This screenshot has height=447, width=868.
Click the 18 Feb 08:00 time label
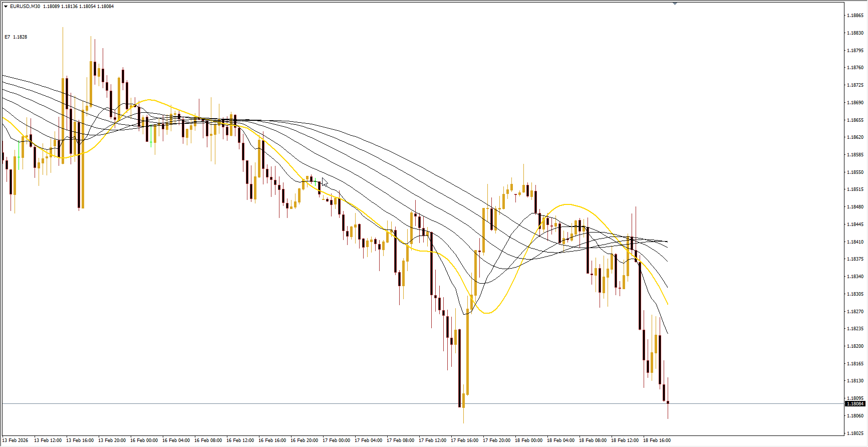pyautogui.click(x=593, y=440)
